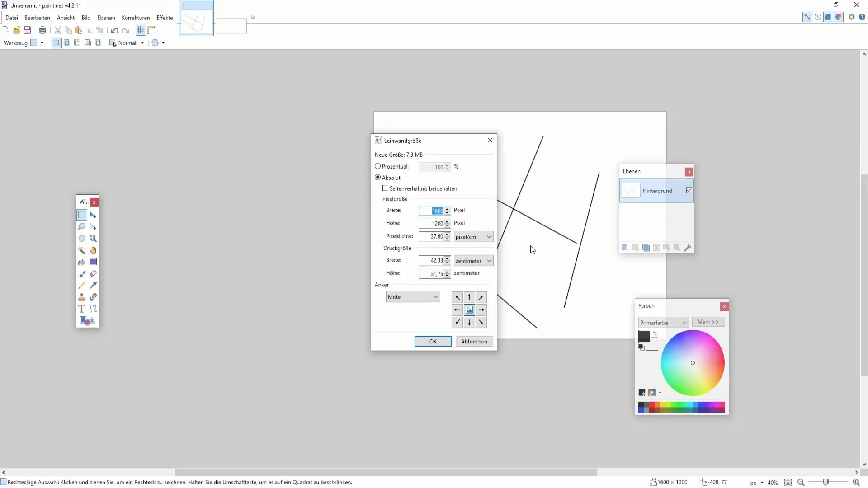Select the Absolut radio button
The width and height of the screenshot is (868, 488).
click(378, 178)
